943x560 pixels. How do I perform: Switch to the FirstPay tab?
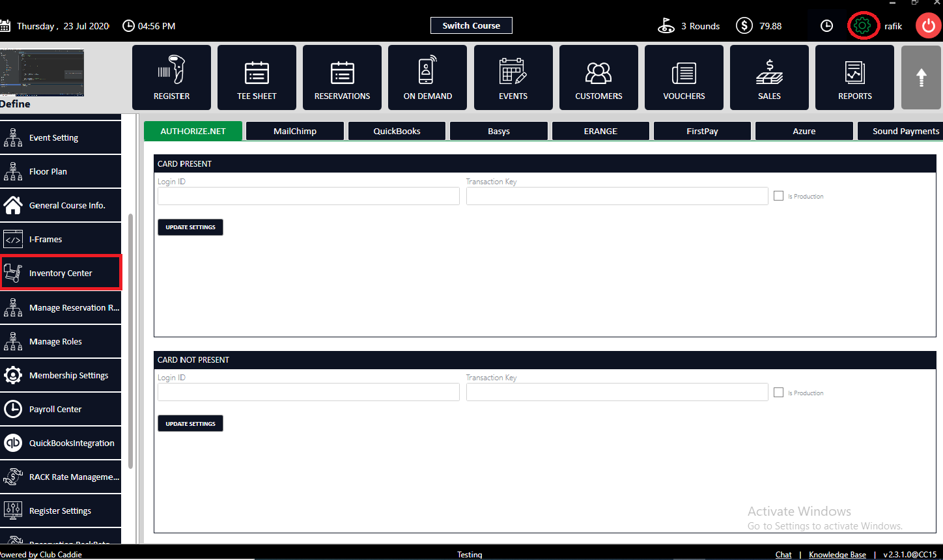[x=702, y=131]
